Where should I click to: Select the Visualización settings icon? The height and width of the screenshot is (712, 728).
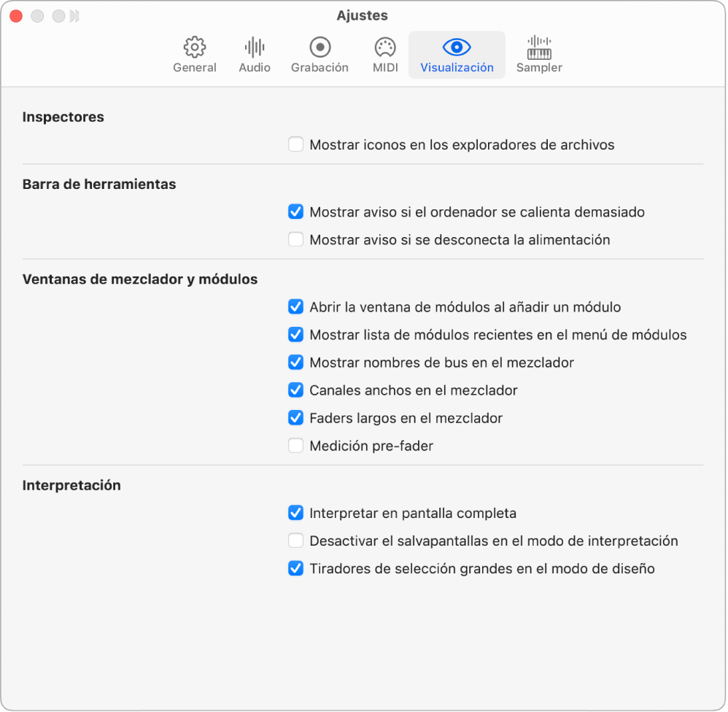(x=457, y=54)
